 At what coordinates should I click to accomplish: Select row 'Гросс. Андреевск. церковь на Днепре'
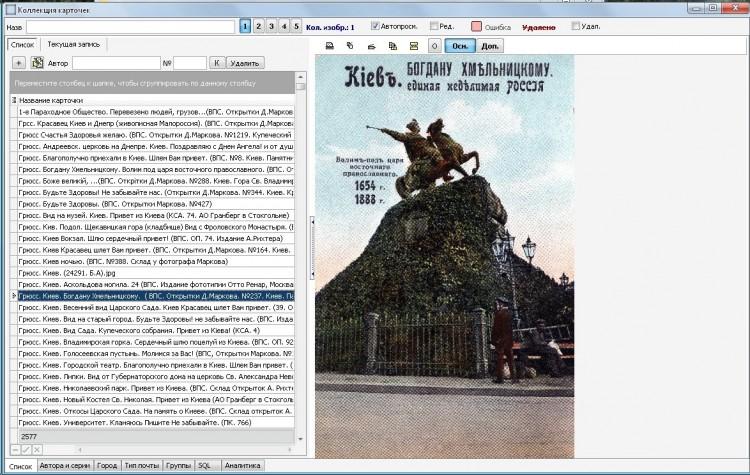tap(156, 146)
